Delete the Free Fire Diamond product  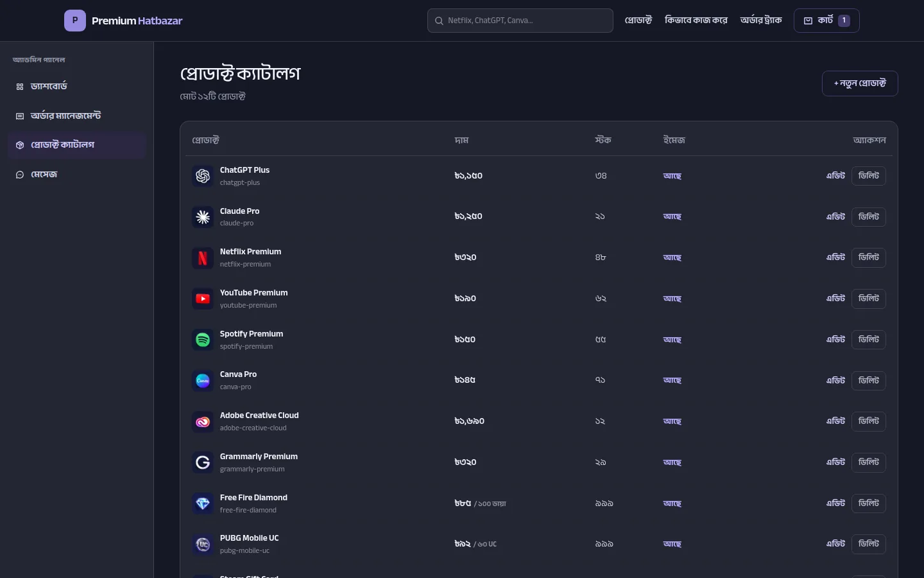coord(869,504)
